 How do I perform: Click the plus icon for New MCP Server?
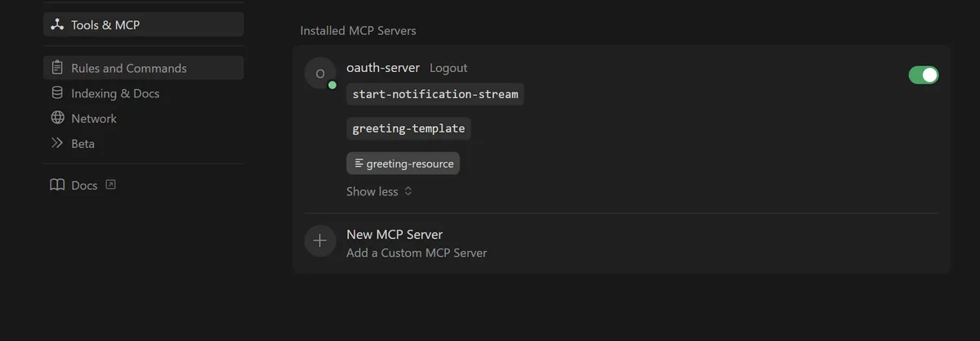point(320,241)
